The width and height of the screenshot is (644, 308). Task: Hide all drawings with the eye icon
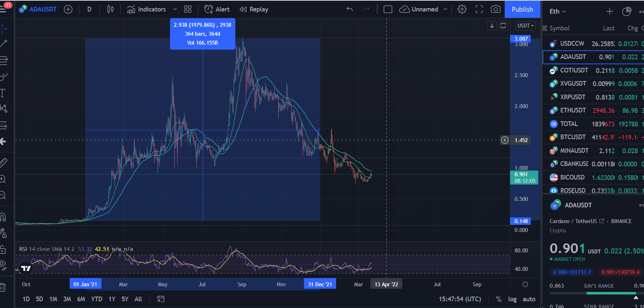click(x=3, y=265)
